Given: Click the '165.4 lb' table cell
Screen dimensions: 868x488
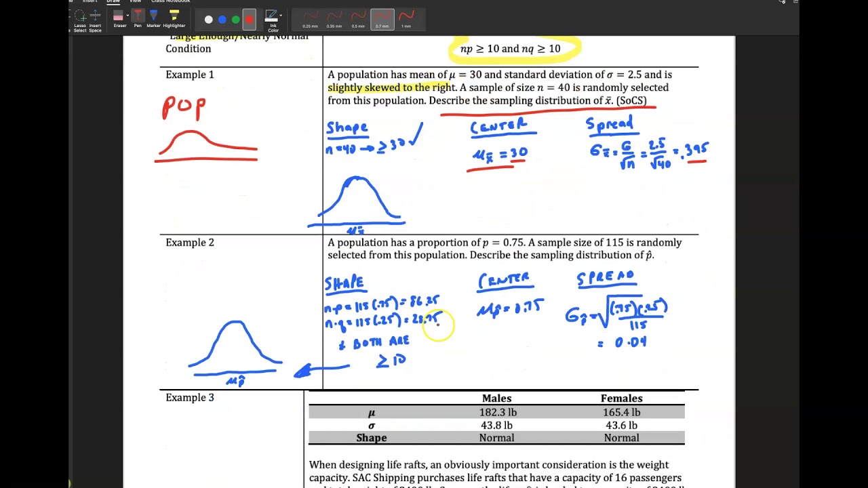Looking at the screenshot, I should (x=621, y=412).
